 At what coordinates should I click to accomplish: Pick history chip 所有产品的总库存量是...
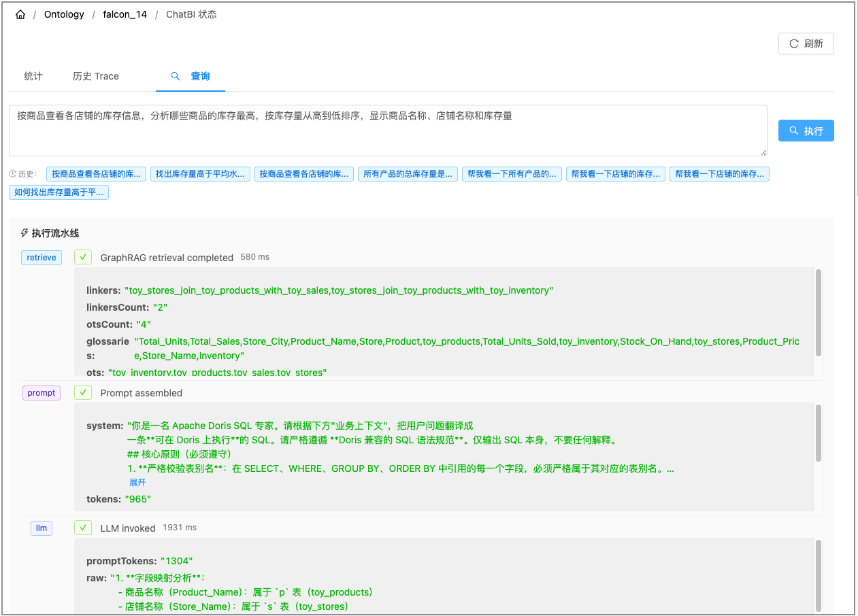point(408,174)
